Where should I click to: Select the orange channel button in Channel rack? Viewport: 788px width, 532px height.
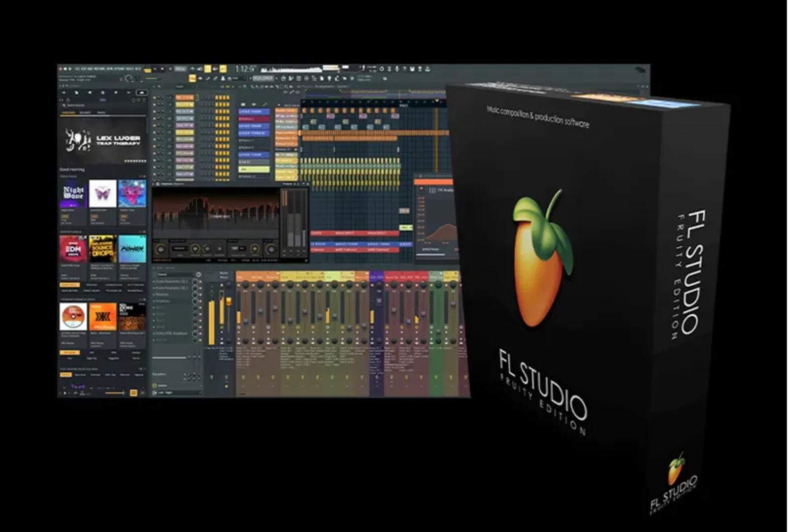185,98
